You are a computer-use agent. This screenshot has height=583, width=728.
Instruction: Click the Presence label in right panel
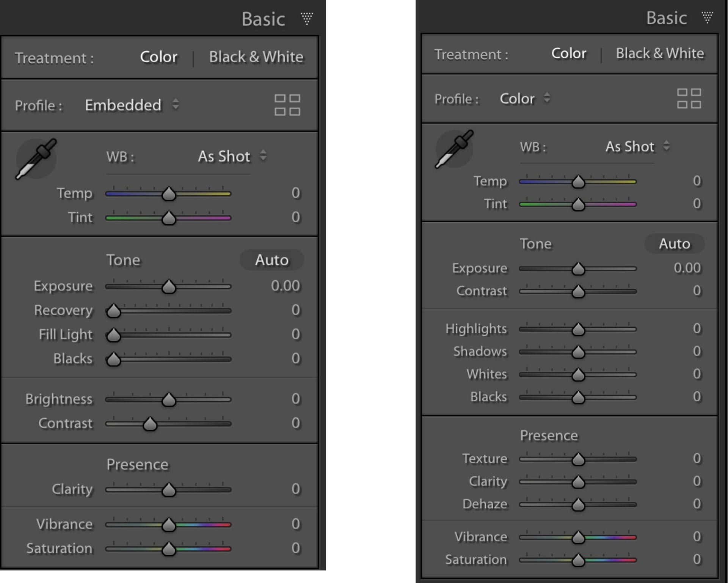549,435
